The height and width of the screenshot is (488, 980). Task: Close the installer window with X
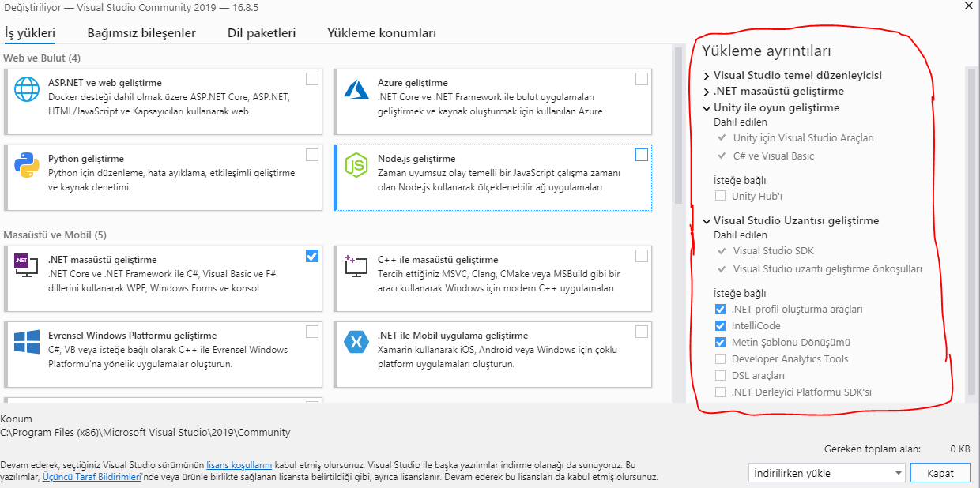[x=969, y=5]
